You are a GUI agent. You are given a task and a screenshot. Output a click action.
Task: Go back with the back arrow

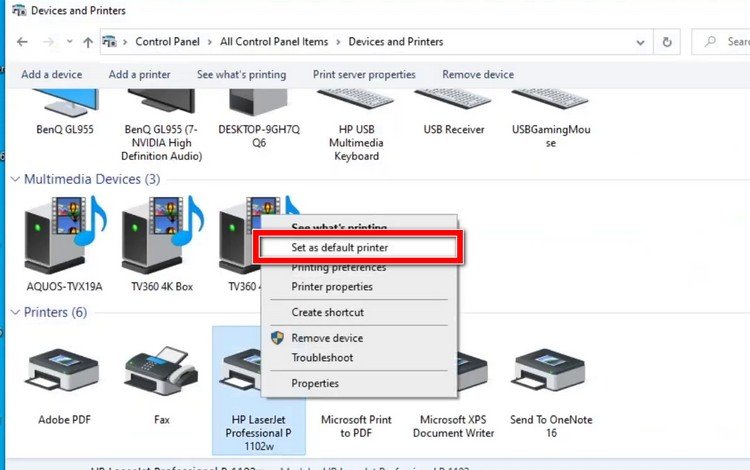pos(22,42)
